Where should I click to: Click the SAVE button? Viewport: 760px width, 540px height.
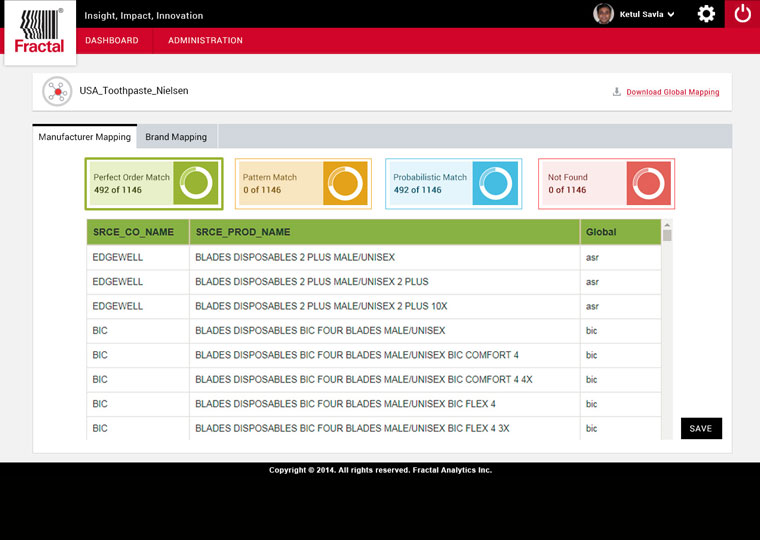pos(701,429)
